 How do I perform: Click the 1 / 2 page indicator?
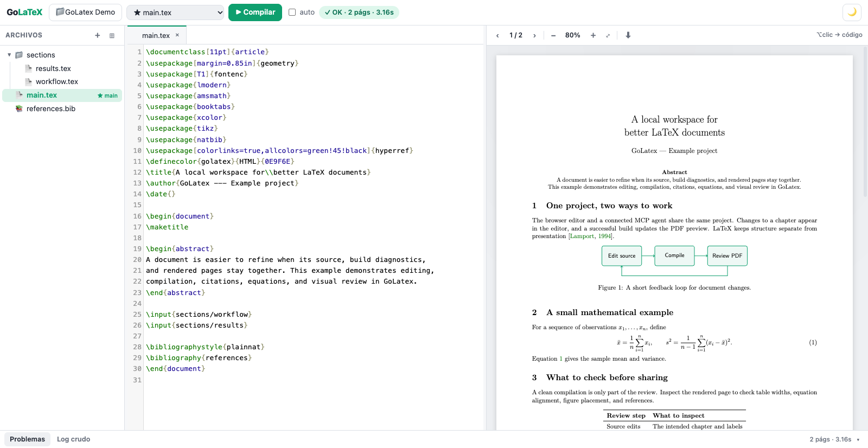point(516,35)
